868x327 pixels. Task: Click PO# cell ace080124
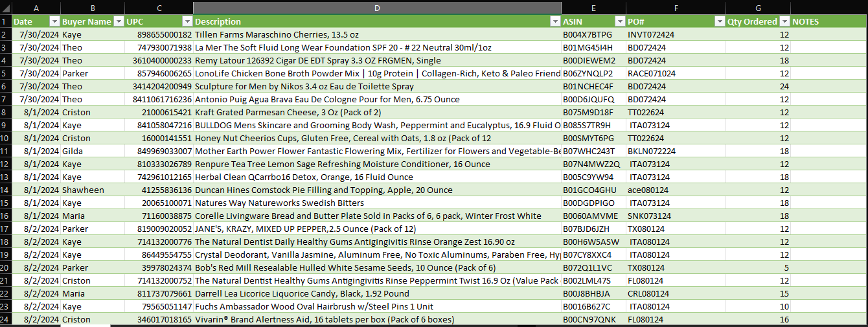pos(676,190)
